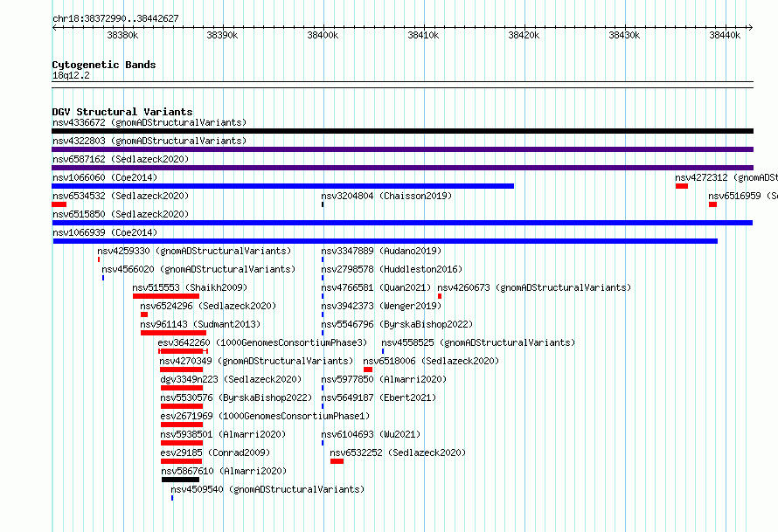Click the 18q12.2 cytogenetic band label

coord(71,75)
